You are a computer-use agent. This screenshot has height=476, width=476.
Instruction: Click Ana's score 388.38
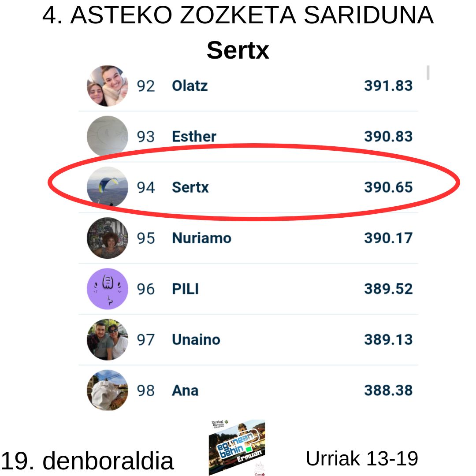(x=388, y=390)
